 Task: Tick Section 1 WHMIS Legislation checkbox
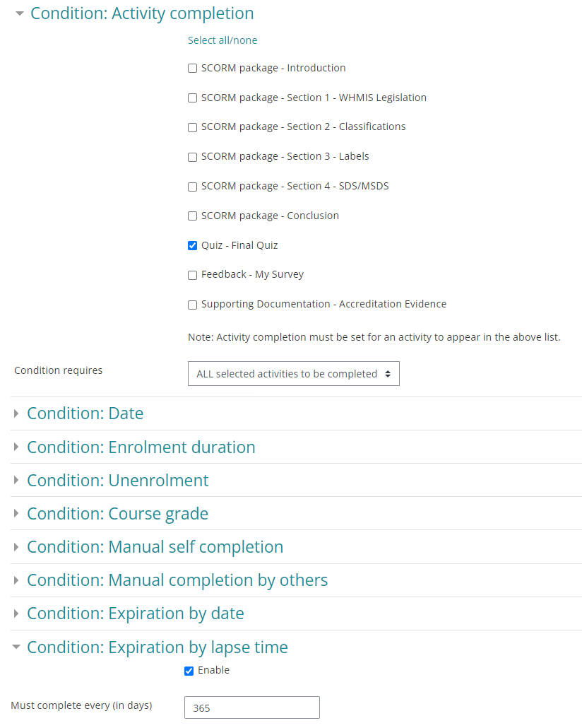tap(192, 98)
